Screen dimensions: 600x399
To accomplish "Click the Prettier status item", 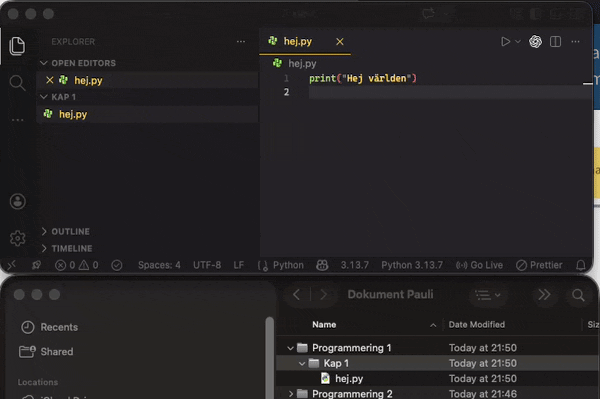I will coord(539,265).
